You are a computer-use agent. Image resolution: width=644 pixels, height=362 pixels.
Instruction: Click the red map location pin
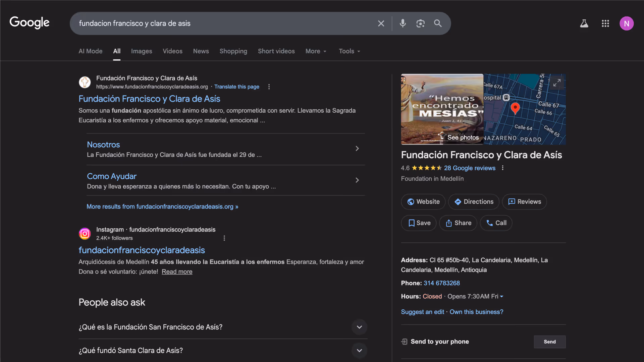(515, 108)
